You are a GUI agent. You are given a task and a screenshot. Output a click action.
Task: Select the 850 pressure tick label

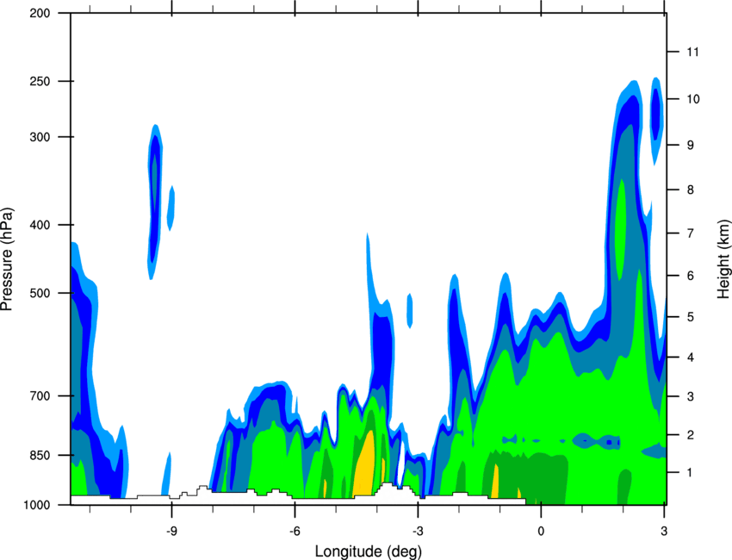tap(40, 455)
